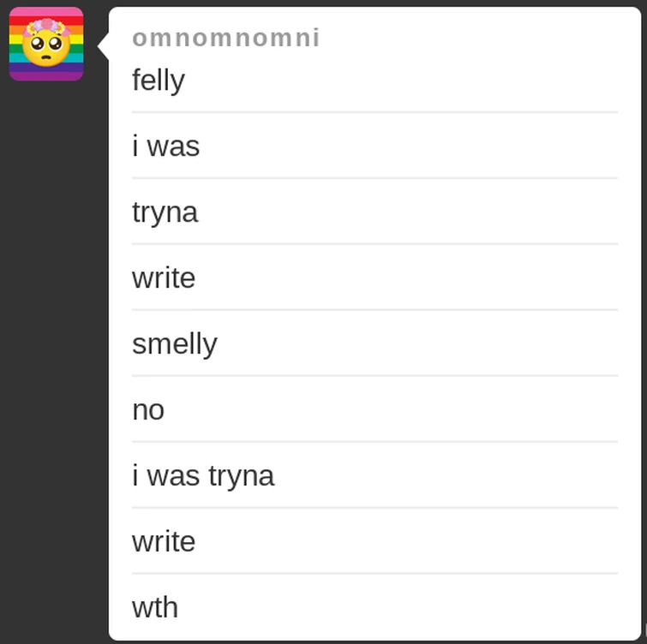
Task: Click the first 'write' message
Action: coord(164,277)
